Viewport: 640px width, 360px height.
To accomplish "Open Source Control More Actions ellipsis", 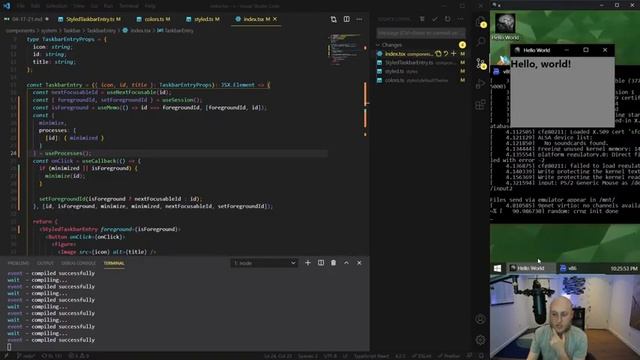I will (460, 19).
